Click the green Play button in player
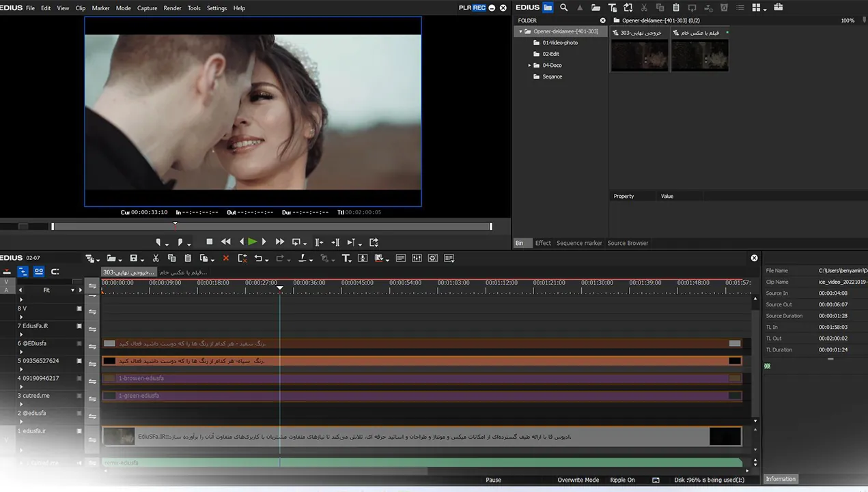This screenshot has height=492, width=868. [252, 242]
